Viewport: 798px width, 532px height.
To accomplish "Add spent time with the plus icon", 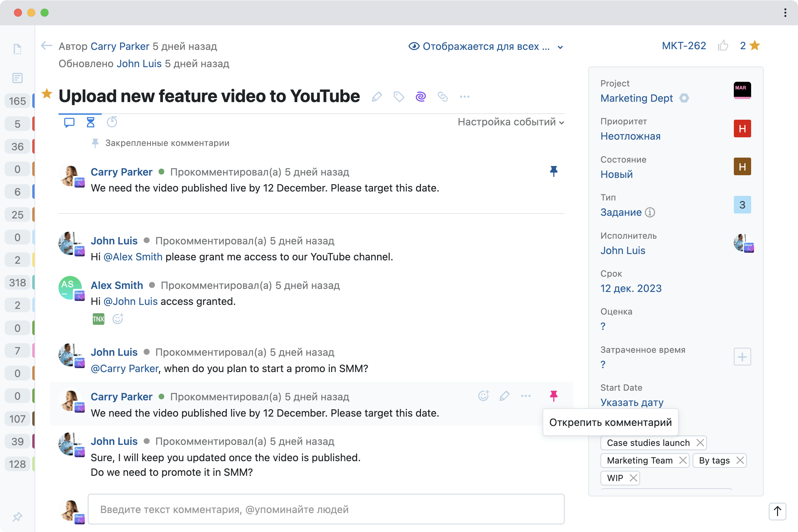I will (x=742, y=356).
